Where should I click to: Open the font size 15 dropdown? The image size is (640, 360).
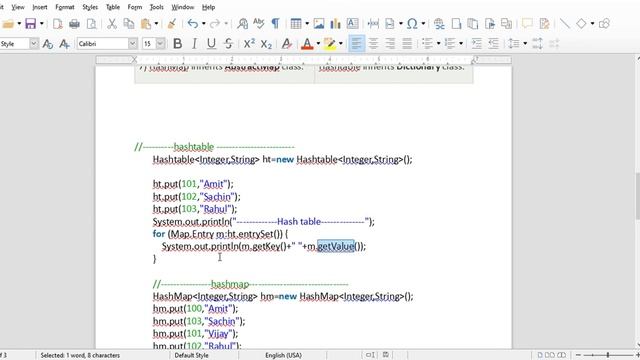160,43
